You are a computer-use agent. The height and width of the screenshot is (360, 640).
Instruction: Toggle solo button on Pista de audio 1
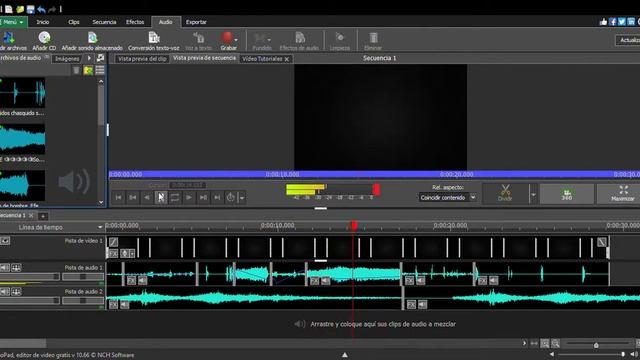point(16,268)
